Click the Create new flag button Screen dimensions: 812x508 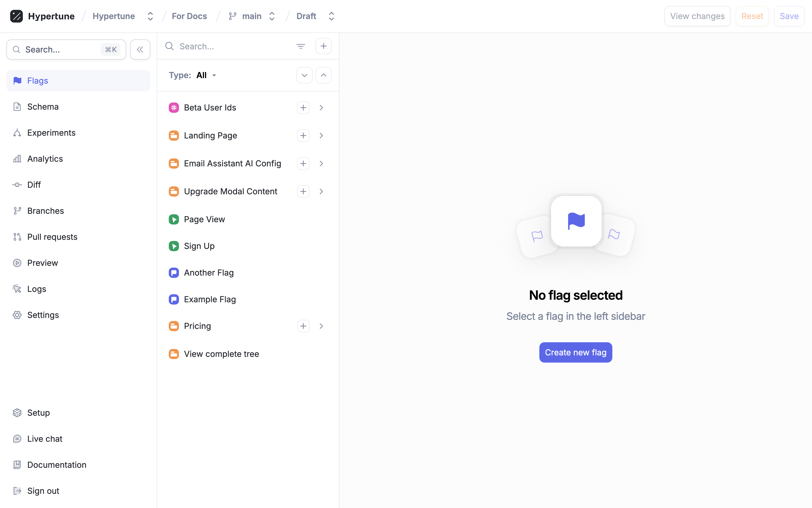(x=575, y=352)
